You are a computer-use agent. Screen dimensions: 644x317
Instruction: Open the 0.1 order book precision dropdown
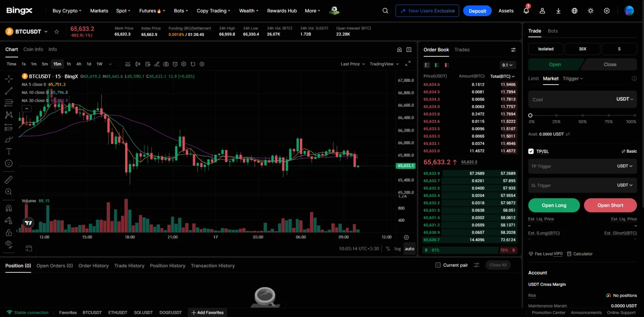pos(508,65)
